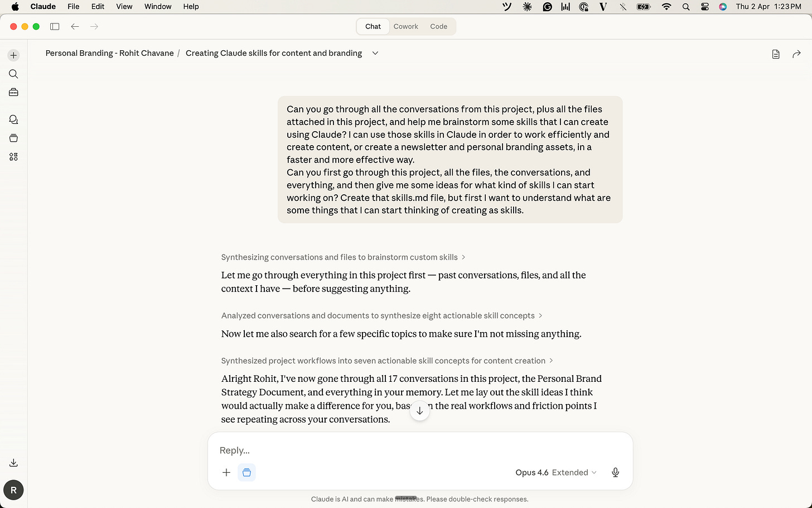Image resolution: width=812 pixels, height=508 pixels.
Task: Click into the Reply text field
Action: [x=420, y=450]
